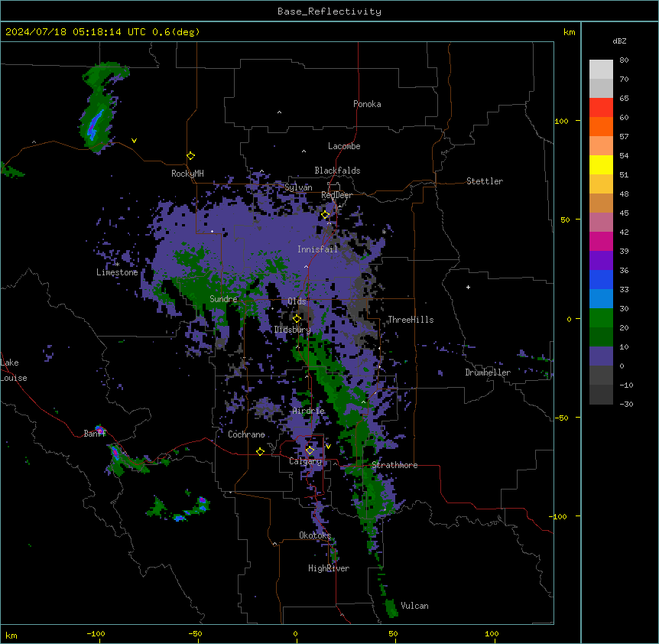Click the yellow v marker west of RockyMH
This screenshot has height=644, width=659.
pos(134,141)
